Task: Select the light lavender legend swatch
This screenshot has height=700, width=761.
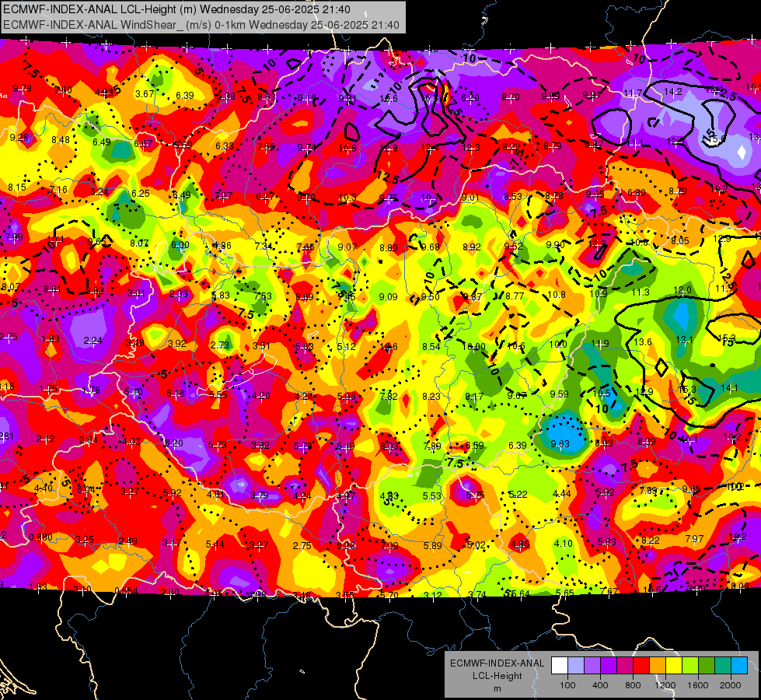Action: coord(576,666)
